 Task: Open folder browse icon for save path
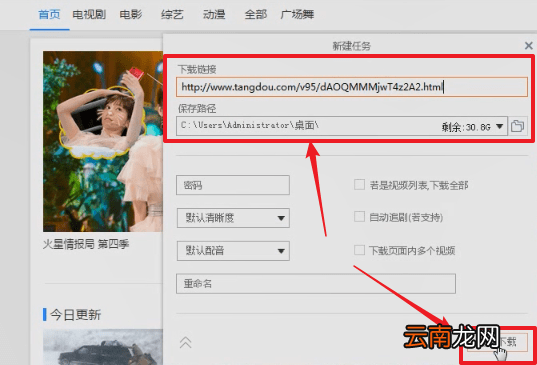pyautogui.click(x=517, y=126)
